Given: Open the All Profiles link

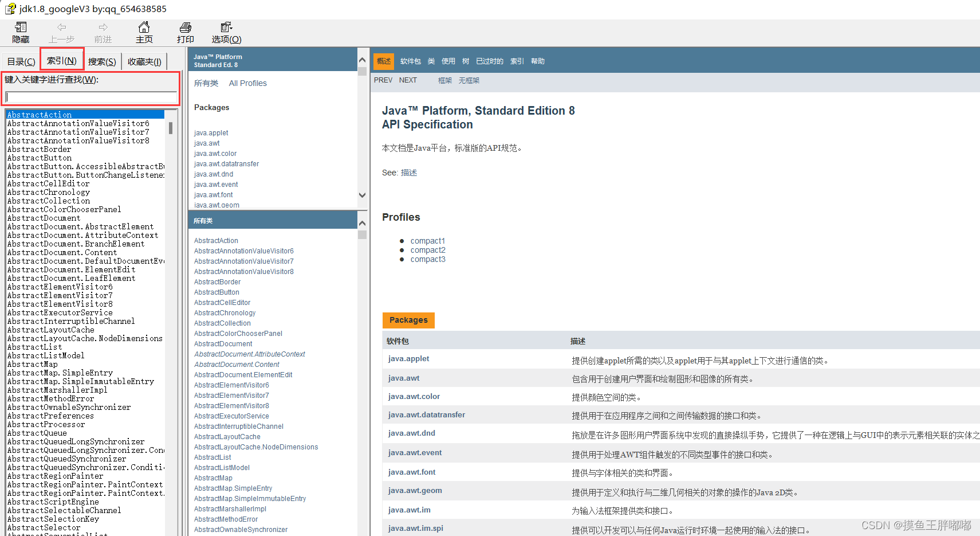Looking at the screenshot, I should (248, 83).
